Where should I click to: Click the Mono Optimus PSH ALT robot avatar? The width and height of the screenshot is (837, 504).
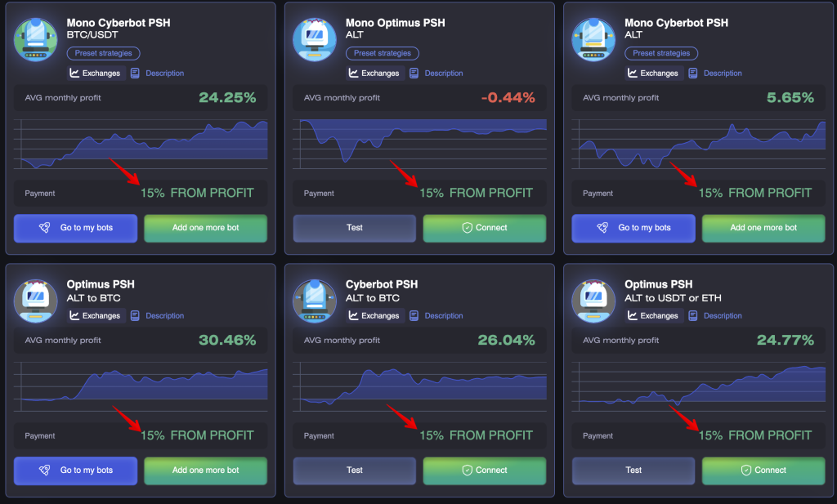tap(315, 40)
